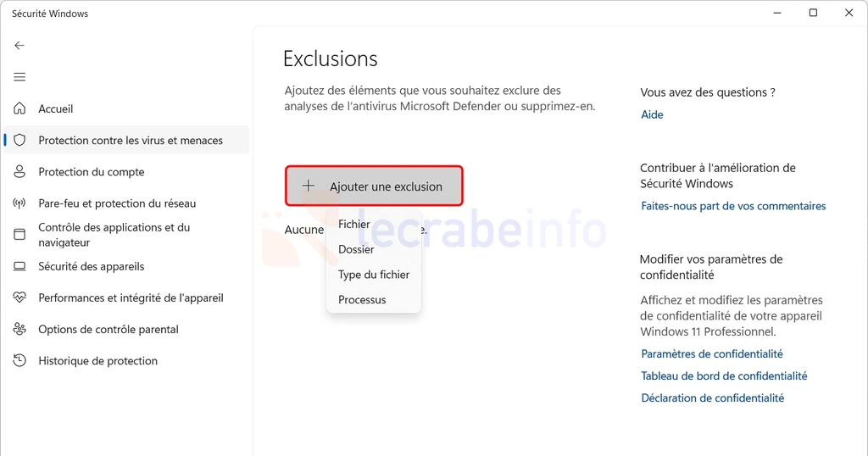Click Faites-nous part de vos commentaires link

tap(733, 206)
